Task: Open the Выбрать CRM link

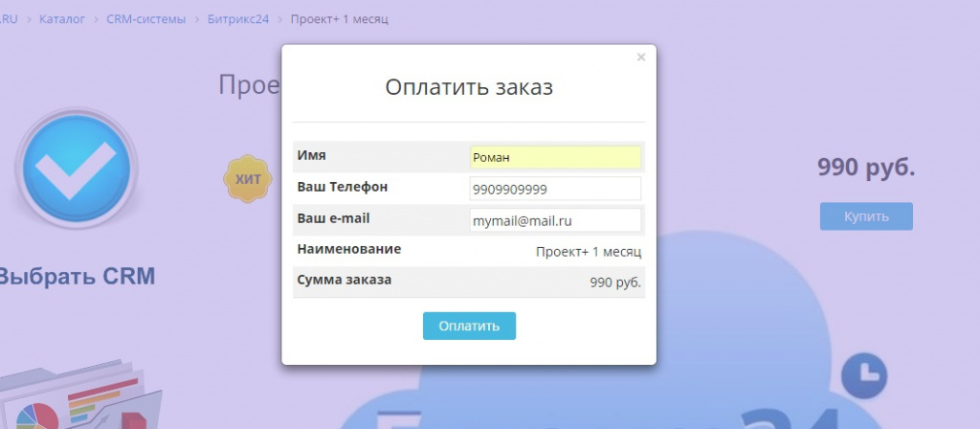Action: click(x=77, y=277)
